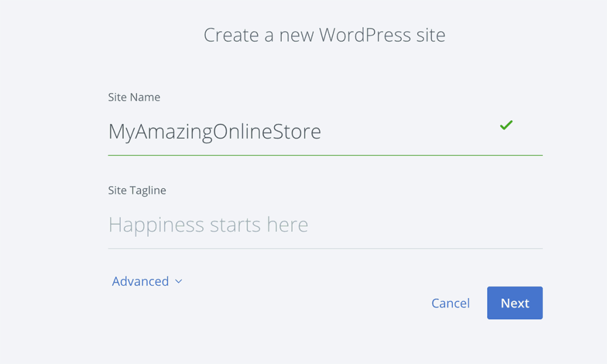
Task: Click the Site Tagline input field
Action: coord(325,225)
